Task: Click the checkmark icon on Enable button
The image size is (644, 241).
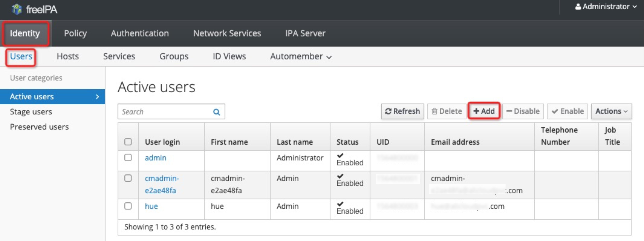Action: (555, 111)
